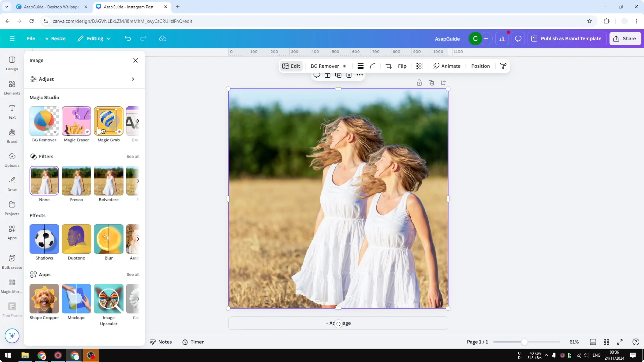This screenshot has height=362, width=644.
Task: Select the BG Remover tool in Magic Studio
Action: [x=44, y=121]
